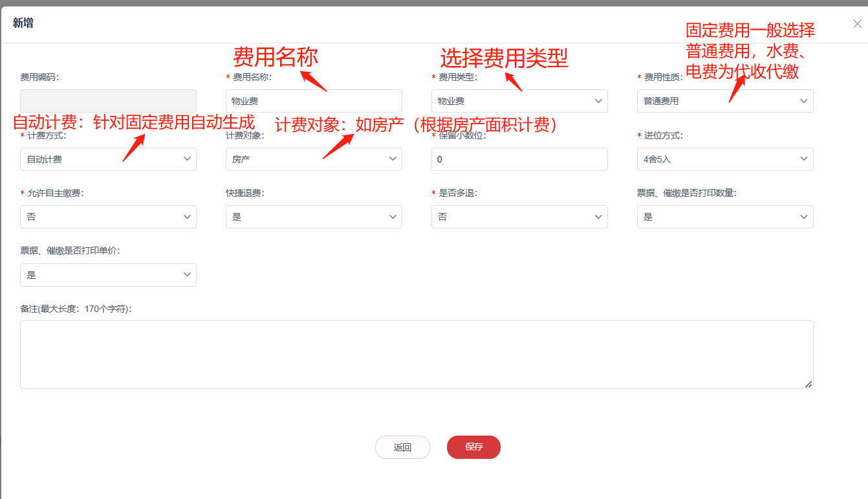Image resolution: width=868 pixels, height=499 pixels.
Task: Open the 费用类型 dropdown showing 物业费
Action: [519, 101]
